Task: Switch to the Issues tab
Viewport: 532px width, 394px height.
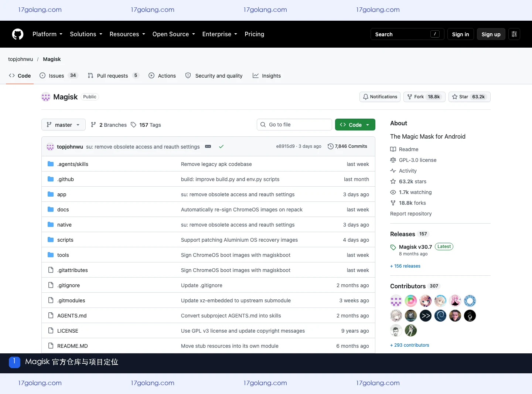Action: pos(58,76)
